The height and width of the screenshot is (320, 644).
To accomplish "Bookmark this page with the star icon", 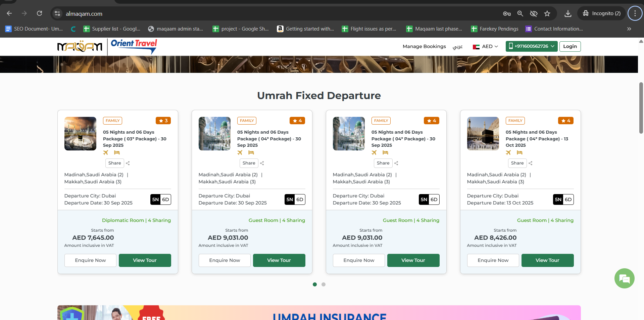I will click(x=547, y=13).
